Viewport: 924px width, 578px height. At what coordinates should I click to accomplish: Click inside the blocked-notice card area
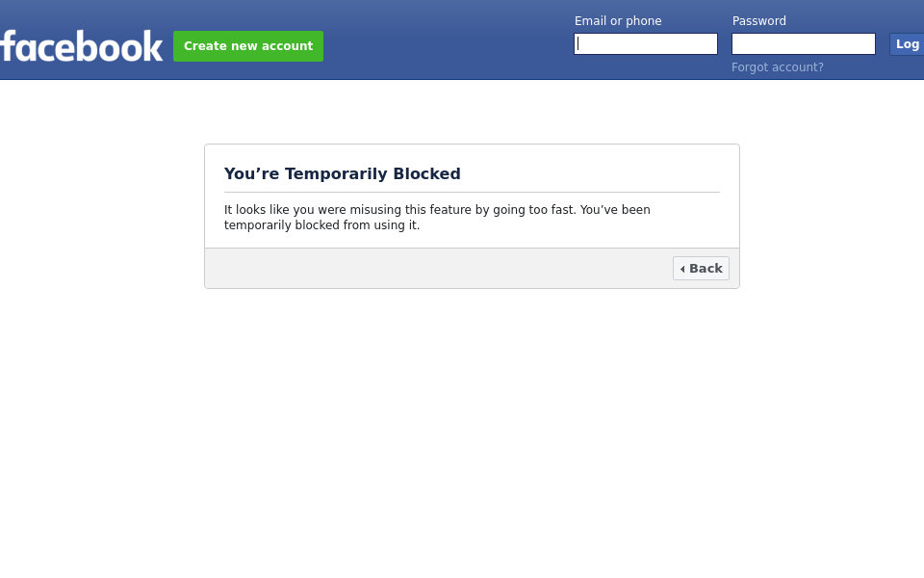[x=472, y=196]
